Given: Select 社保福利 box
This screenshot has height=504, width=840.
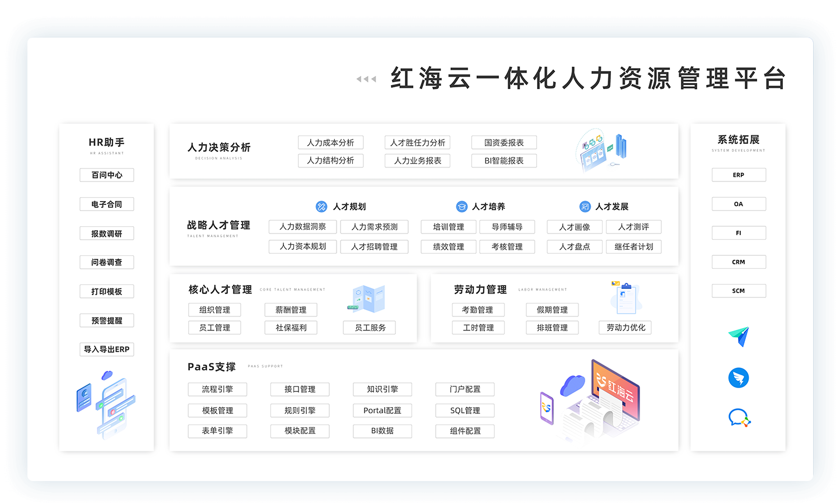Looking at the screenshot, I should 291,328.
